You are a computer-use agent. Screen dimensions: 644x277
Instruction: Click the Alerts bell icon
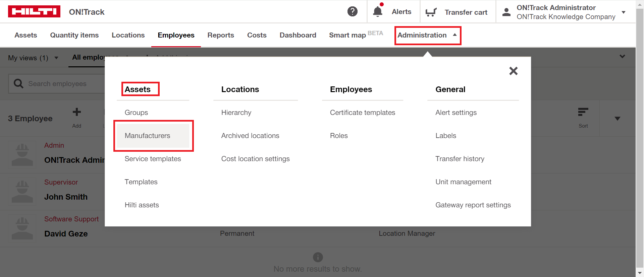(378, 11)
